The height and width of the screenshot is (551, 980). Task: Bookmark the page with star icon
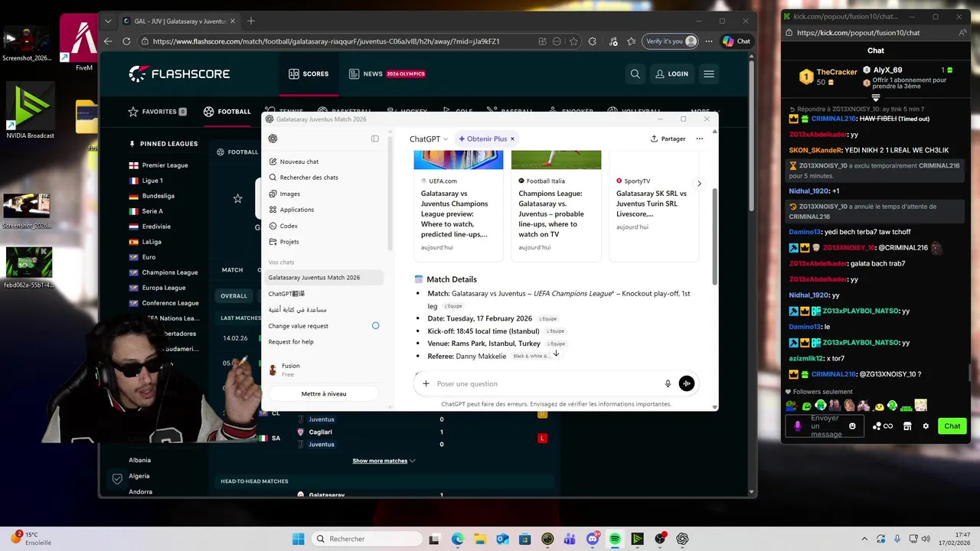coord(573,41)
